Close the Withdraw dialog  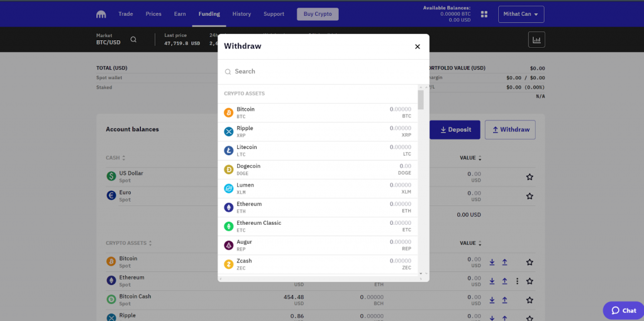[418, 46]
